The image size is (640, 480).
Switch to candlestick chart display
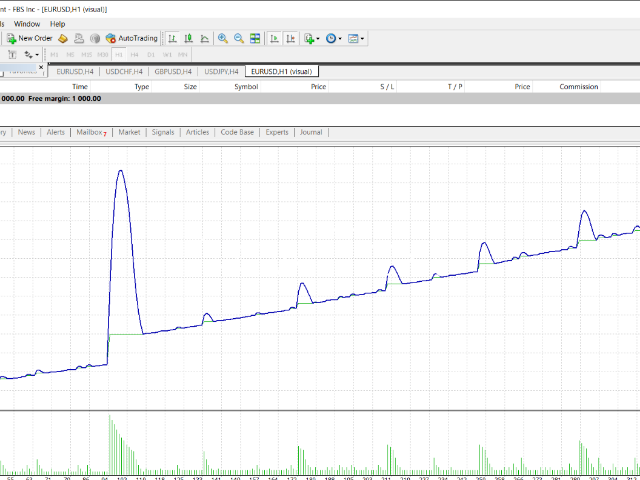[188, 38]
